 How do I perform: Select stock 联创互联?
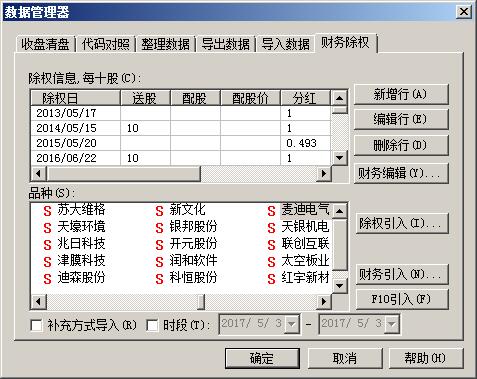299,244
